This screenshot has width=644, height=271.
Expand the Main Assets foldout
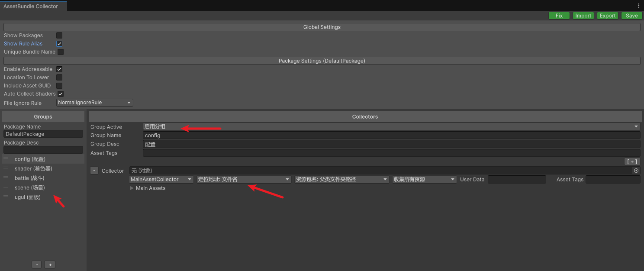pyautogui.click(x=132, y=188)
